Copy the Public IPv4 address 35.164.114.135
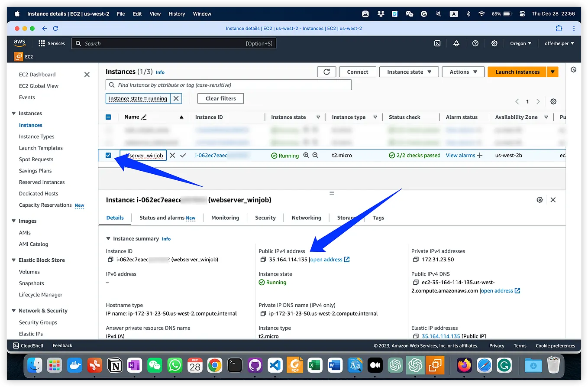The height and width of the screenshot is (387, 588). pyautogui.click(x=263, y=260)
